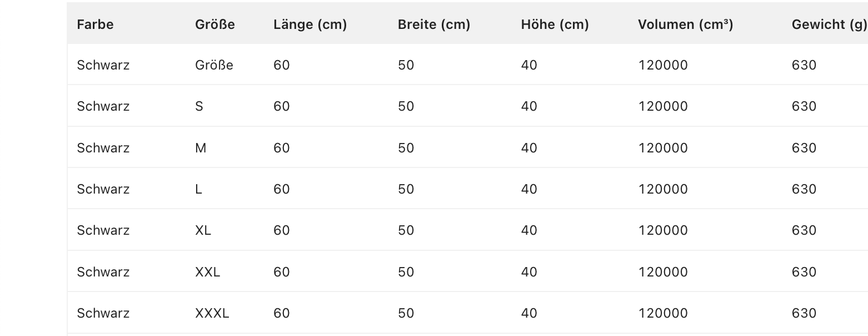Select the Länge (cm) column header
868x336 pixels.
tap(310, 24)
